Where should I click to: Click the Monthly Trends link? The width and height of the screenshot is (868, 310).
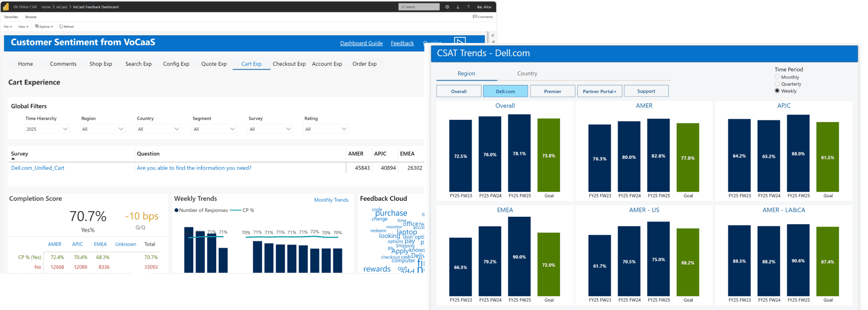331,200
